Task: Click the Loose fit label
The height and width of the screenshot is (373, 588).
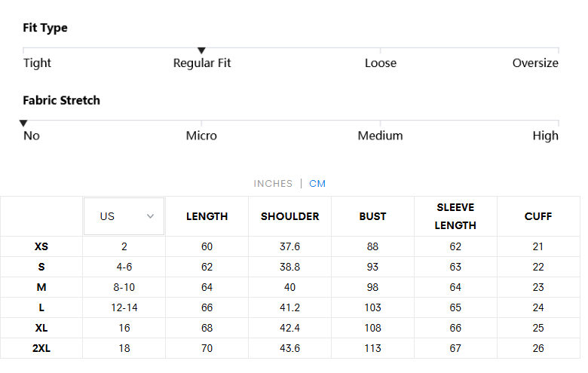Action: pyautogui.click(x=381, y=63)
